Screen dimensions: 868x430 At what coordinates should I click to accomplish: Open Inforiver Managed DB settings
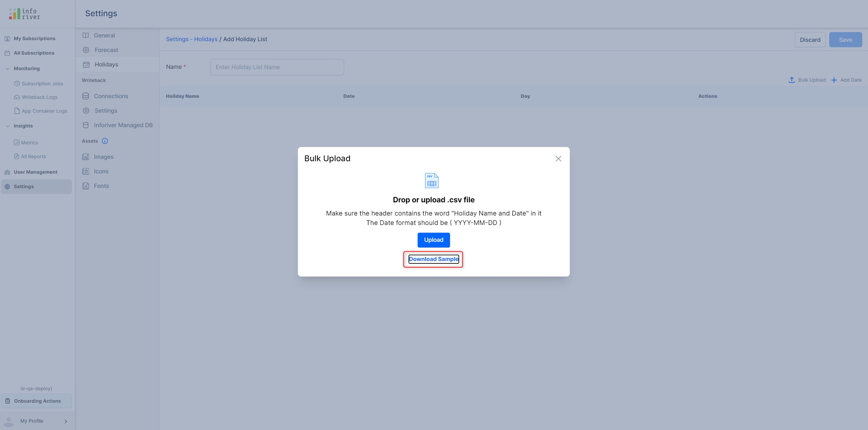click(123, 125)
